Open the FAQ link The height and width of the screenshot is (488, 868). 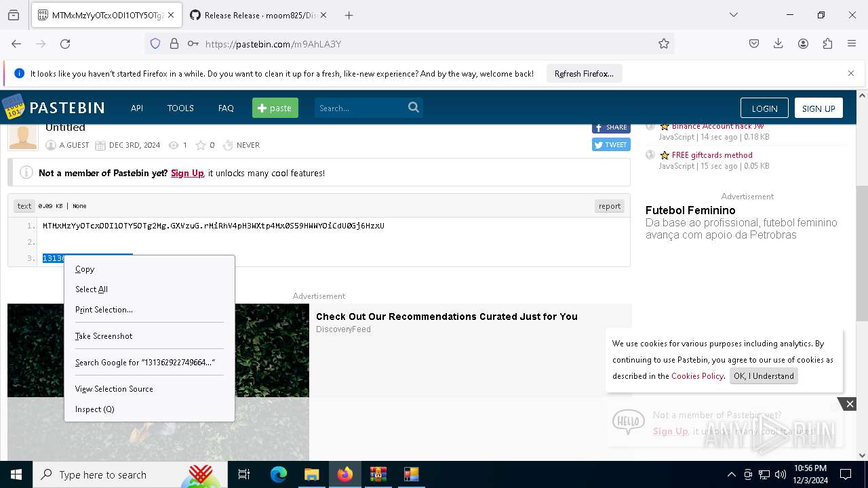click(x=226, y=108)
